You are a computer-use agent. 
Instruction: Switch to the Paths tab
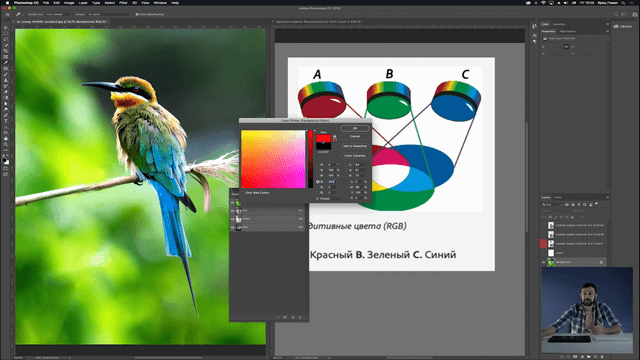(x=558, y=197)
